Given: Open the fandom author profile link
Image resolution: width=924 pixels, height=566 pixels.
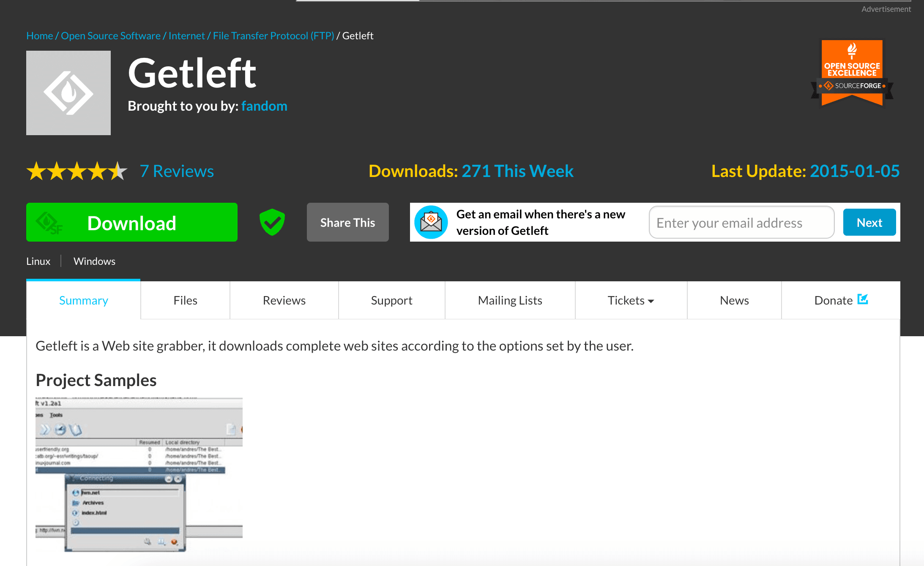Looking at the screenshot, I should coord(264,106).
